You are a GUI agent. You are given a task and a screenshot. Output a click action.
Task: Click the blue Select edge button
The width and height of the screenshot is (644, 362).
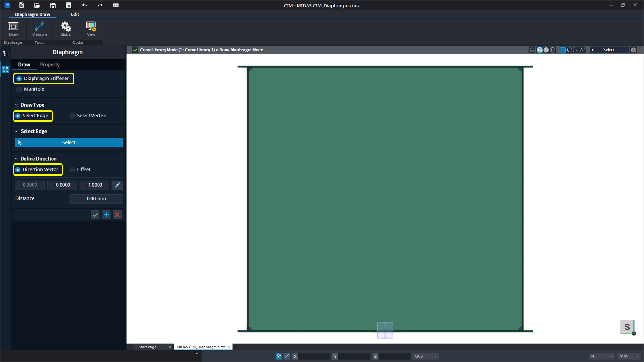[69, 143]
